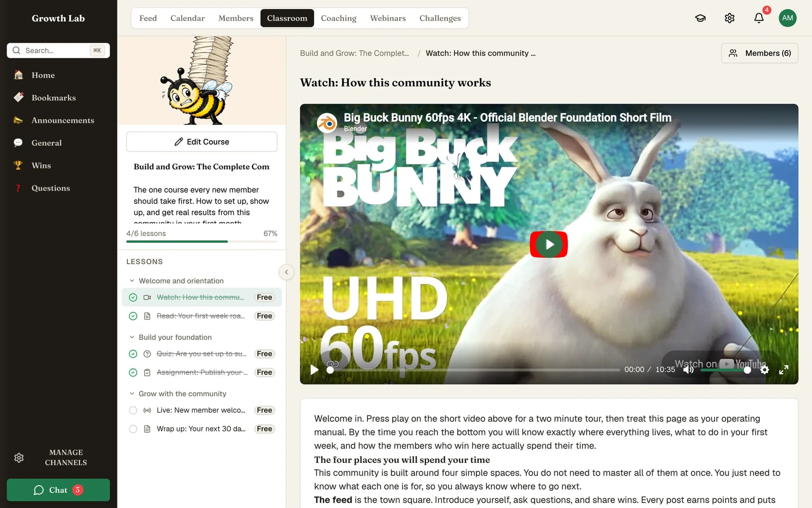Play the video from the control bar
The height and width of the screenshot is (508, 812).
(x=315, y=370)
